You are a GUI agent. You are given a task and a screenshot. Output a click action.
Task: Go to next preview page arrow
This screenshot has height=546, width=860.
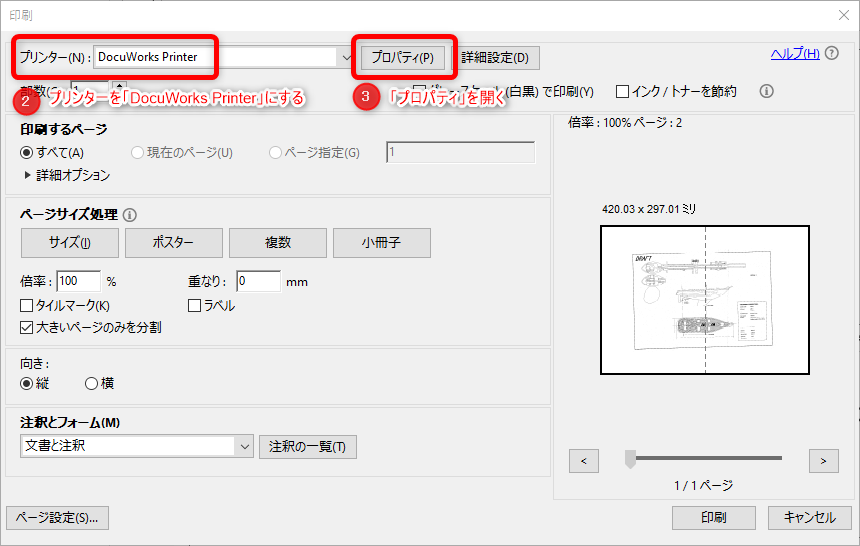(823, 460)
